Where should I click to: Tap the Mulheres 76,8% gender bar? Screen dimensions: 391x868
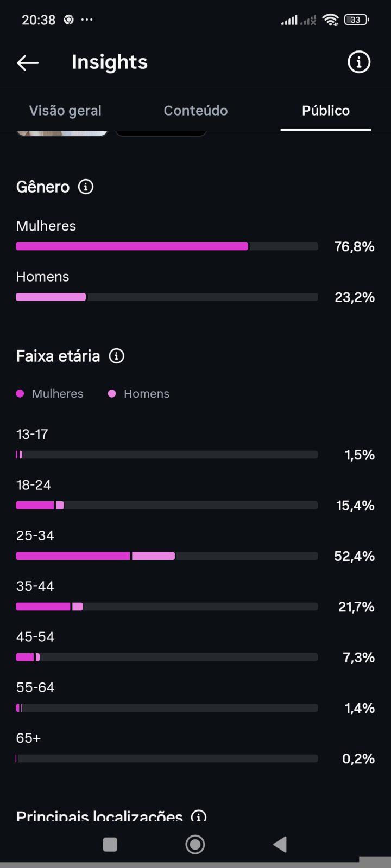click(167, 246)
